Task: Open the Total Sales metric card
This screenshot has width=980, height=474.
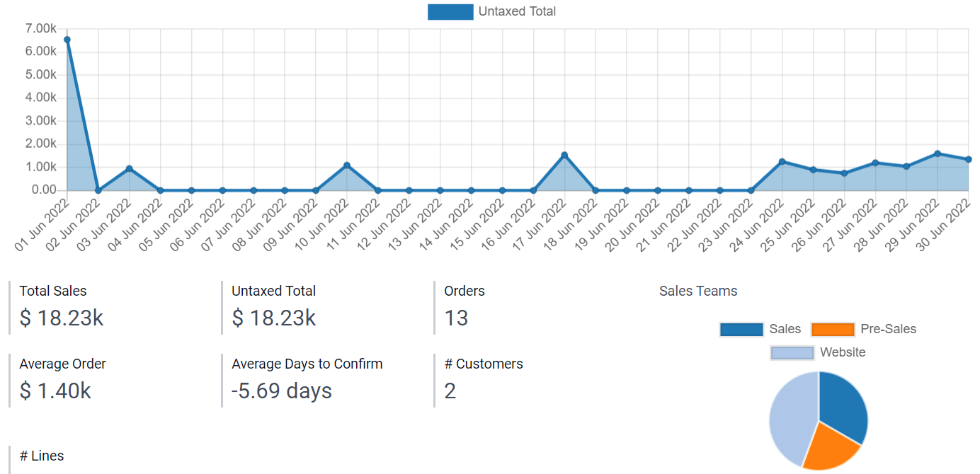Action: (60, 304)
